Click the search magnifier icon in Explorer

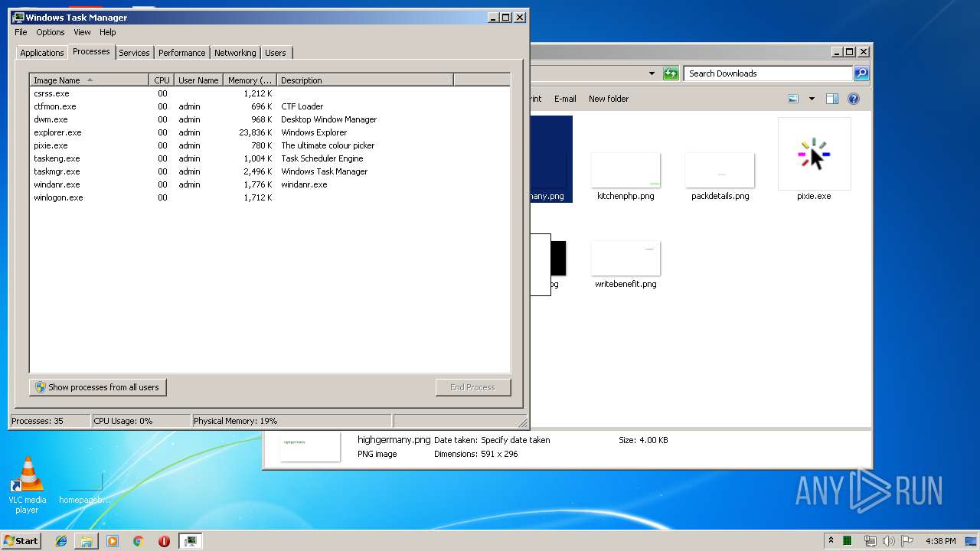pos(861,73)
